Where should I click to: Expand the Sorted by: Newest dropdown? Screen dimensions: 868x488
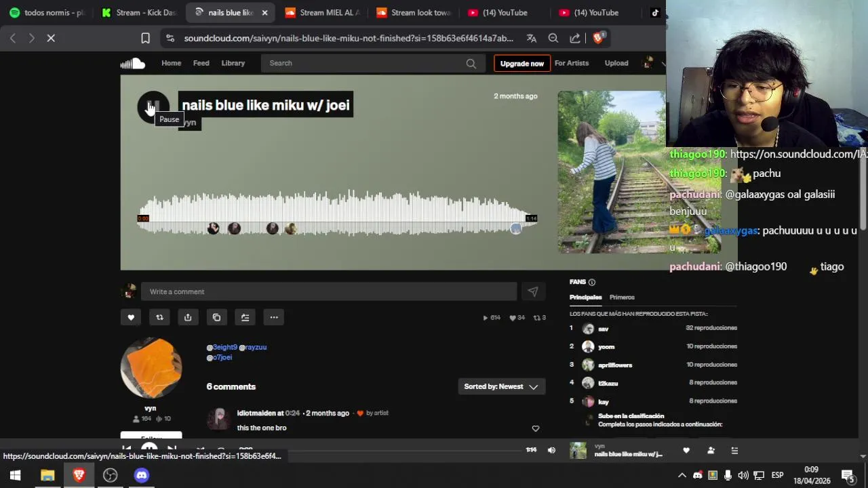pyautogui.click(x=501, y=386)
